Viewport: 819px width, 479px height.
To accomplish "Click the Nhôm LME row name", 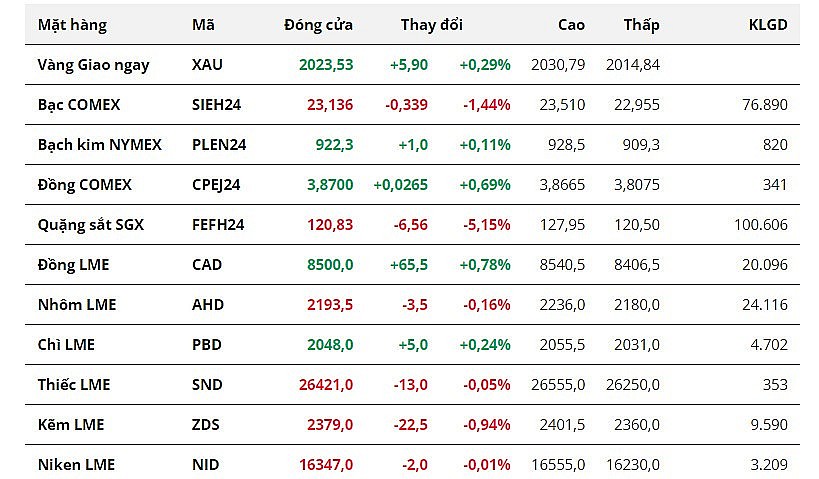I will (77, 305).
